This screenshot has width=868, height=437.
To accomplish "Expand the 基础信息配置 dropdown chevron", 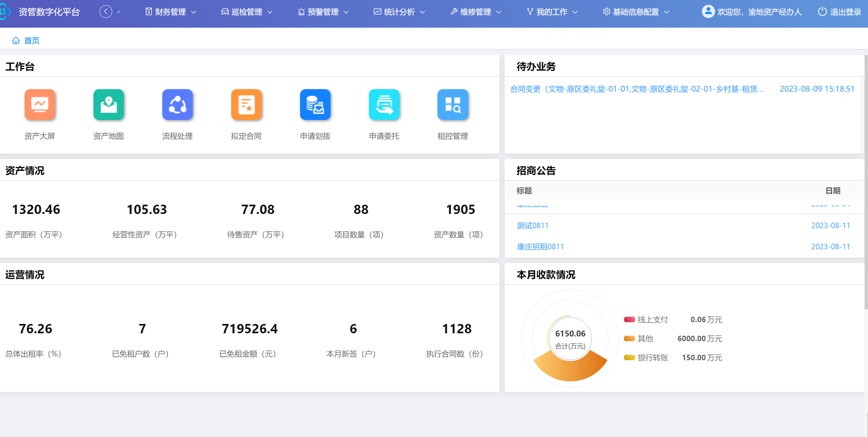I will (667, 12).
